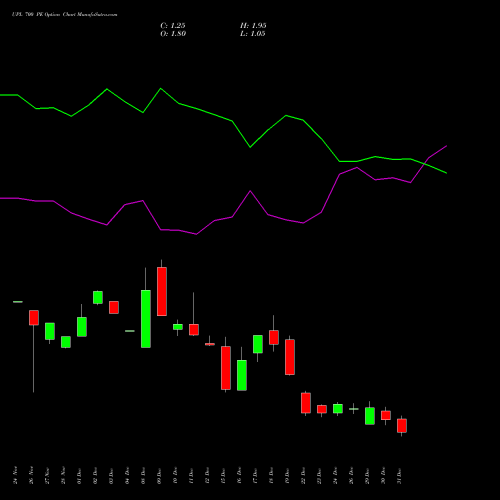Select the 10 Dec date label

[175, 476]
